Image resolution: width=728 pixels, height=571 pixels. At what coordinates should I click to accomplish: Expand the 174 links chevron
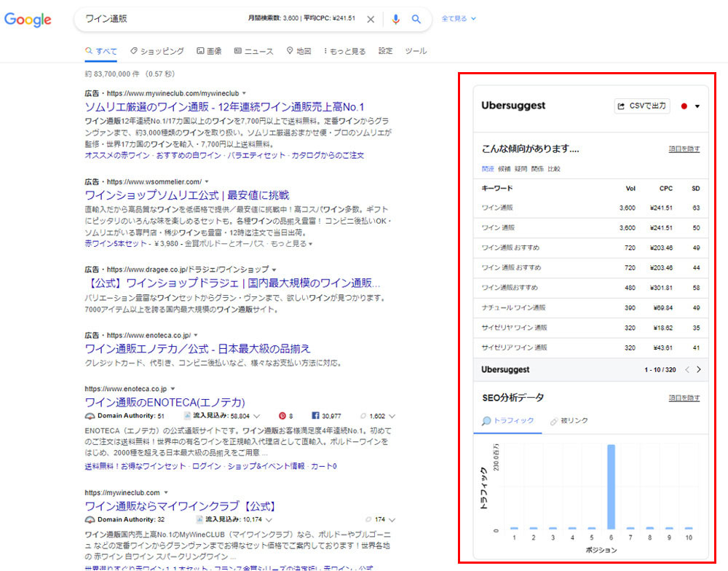(x=392, y=519)
